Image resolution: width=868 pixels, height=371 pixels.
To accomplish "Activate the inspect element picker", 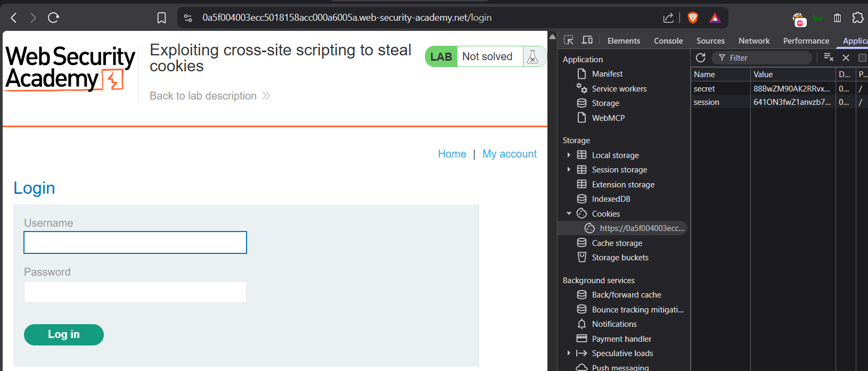I will click(569, 40).
